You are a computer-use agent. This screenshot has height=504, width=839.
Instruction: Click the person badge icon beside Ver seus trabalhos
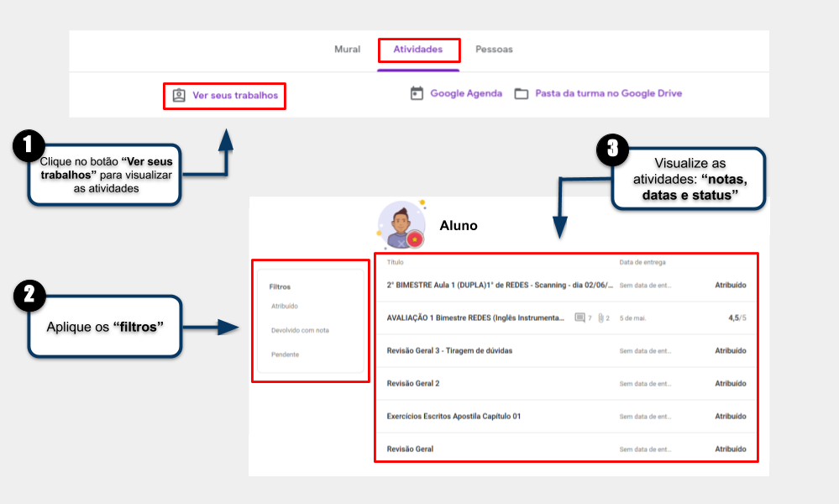pos(179,95)
